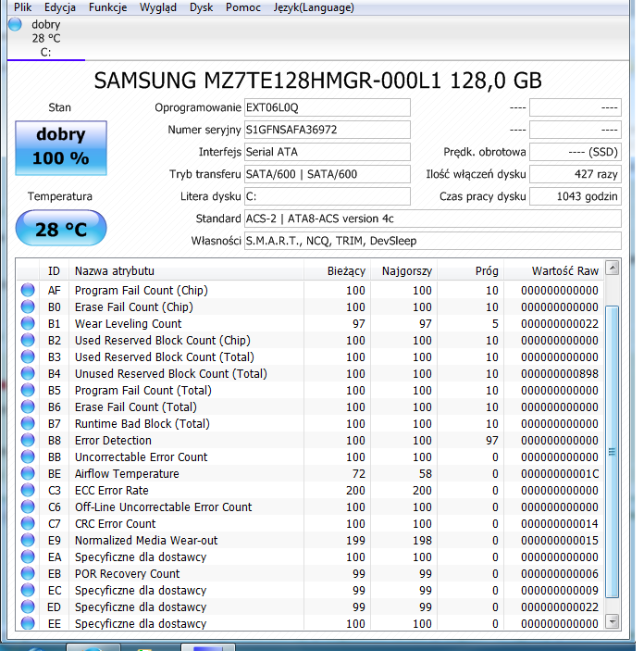The image size is (644, 663).
Task: Click the SAMSUNG MZ7TE128HMGR-000L1 disk title
Action: click(x=317, y=81)
